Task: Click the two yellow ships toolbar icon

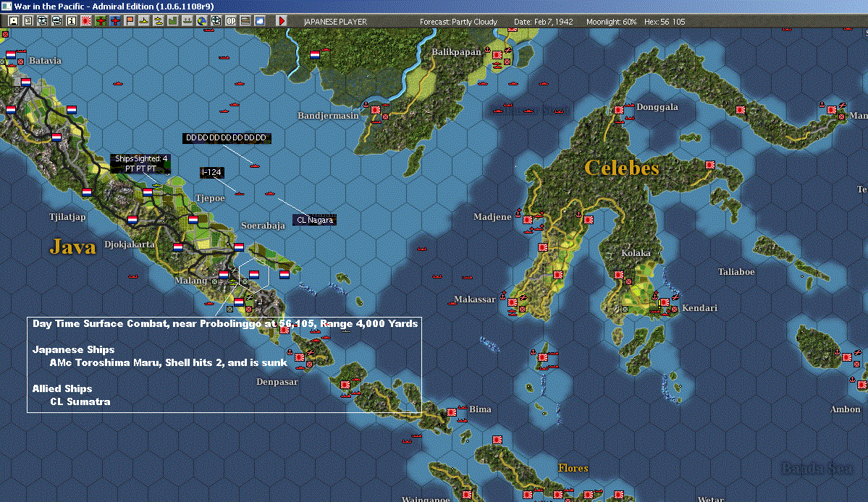Action: (x=158, y=21)
